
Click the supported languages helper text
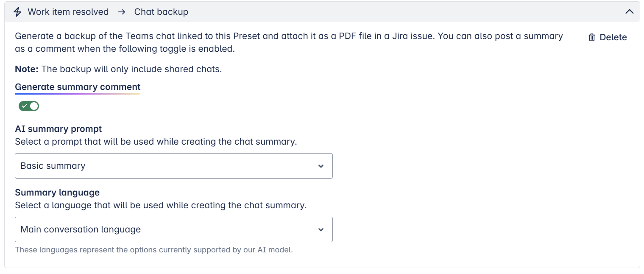coord(154,250)
